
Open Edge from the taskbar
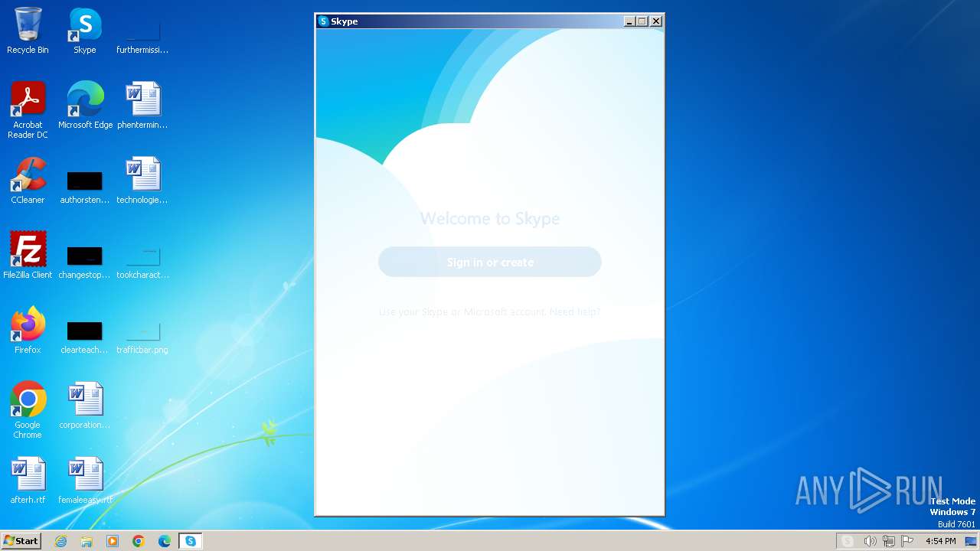[165, 541]
